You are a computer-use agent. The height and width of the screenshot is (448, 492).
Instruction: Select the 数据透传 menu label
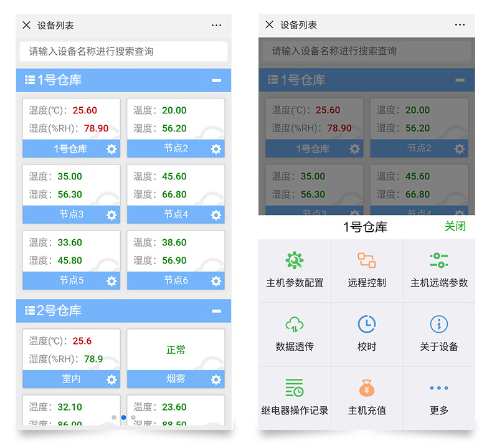click(295, 346)
